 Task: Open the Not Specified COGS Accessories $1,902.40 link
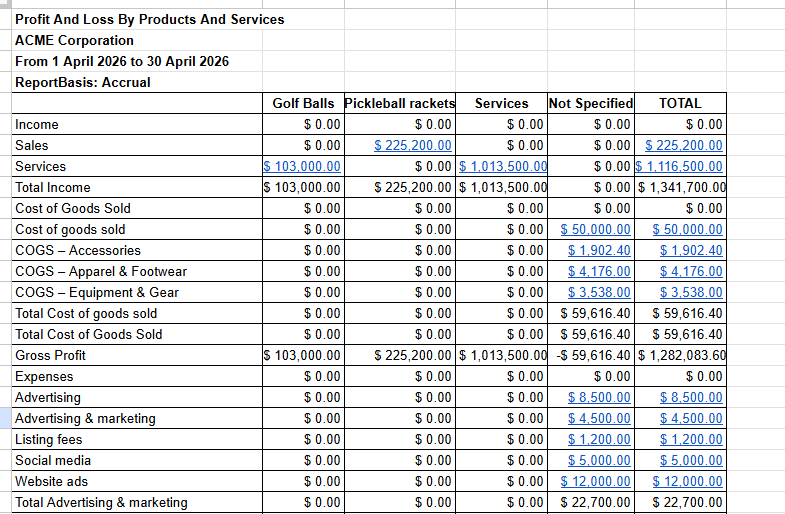(x=599, y=250)
